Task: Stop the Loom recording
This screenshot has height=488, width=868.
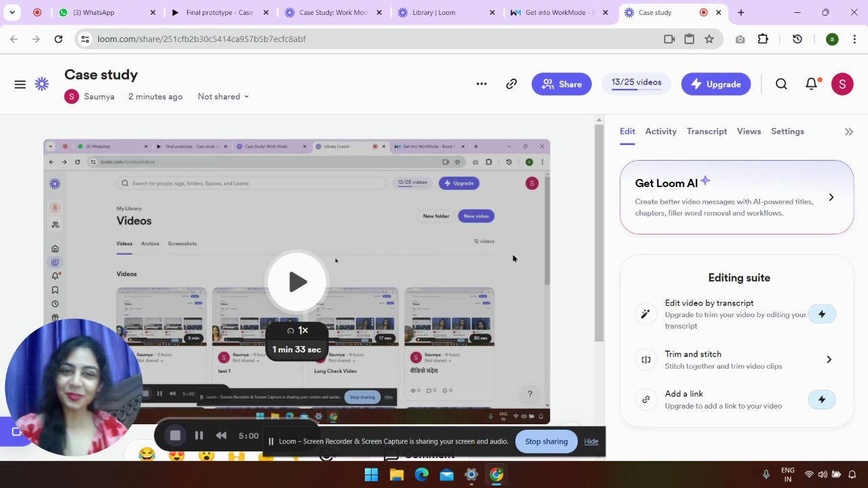Action: coord(175,436)
